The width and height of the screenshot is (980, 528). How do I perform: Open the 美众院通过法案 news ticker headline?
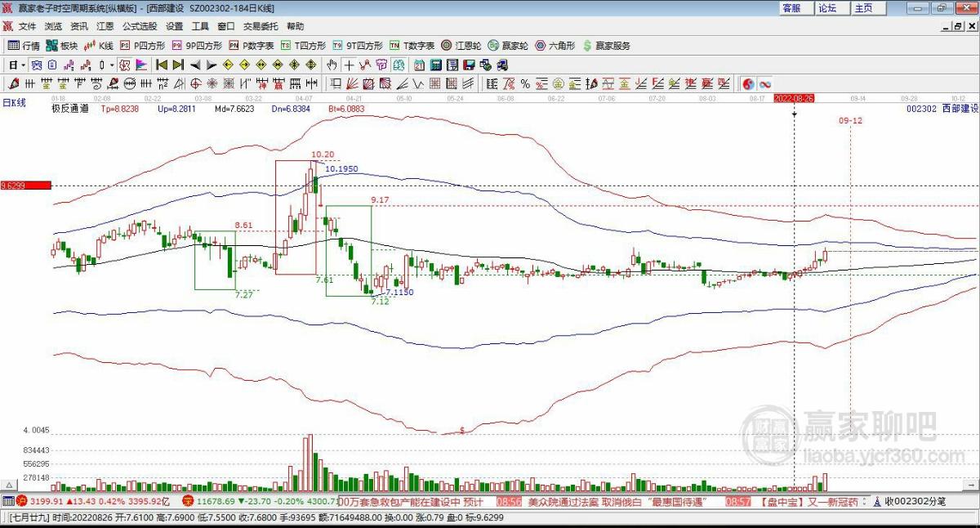click(x=619, y=501)
